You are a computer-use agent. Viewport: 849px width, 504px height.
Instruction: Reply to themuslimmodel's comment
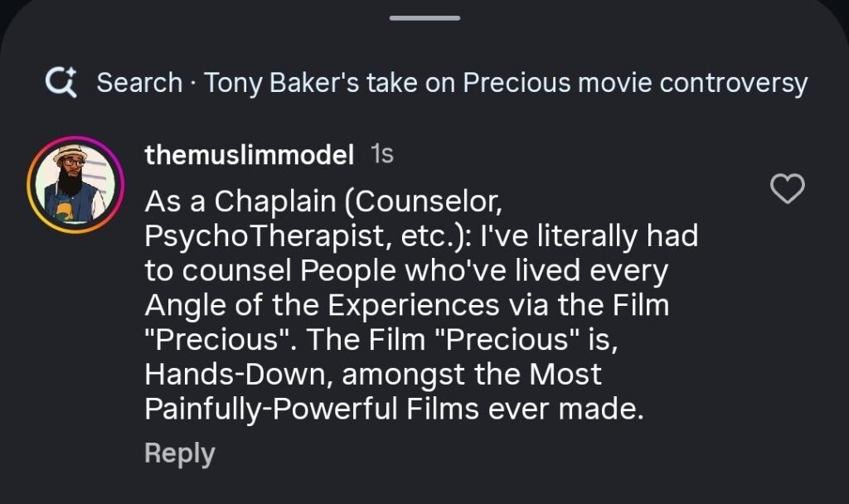179,453
